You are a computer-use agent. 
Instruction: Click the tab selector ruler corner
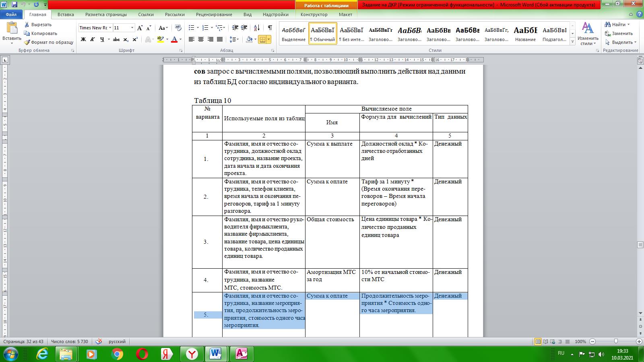5,60
